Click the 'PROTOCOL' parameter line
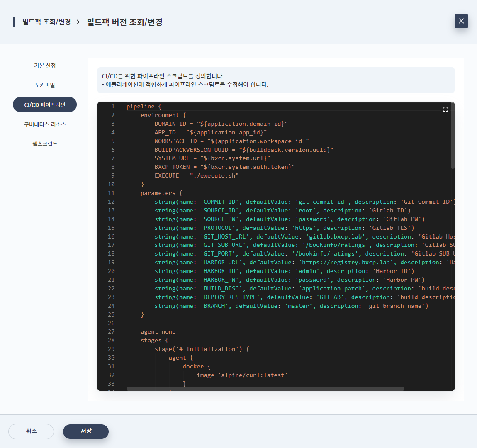 [x=285, y=228]
